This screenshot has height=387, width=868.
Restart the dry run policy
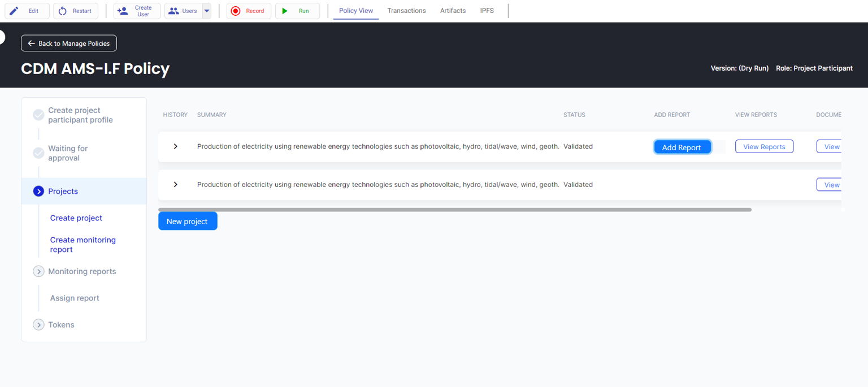pos(76,11)
